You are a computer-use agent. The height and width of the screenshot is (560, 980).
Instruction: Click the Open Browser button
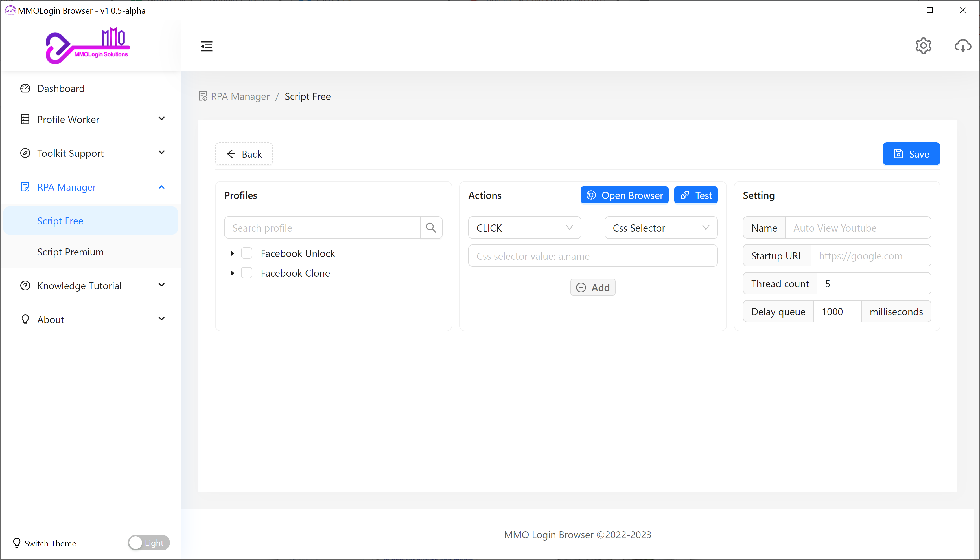[x=624, y=195]
